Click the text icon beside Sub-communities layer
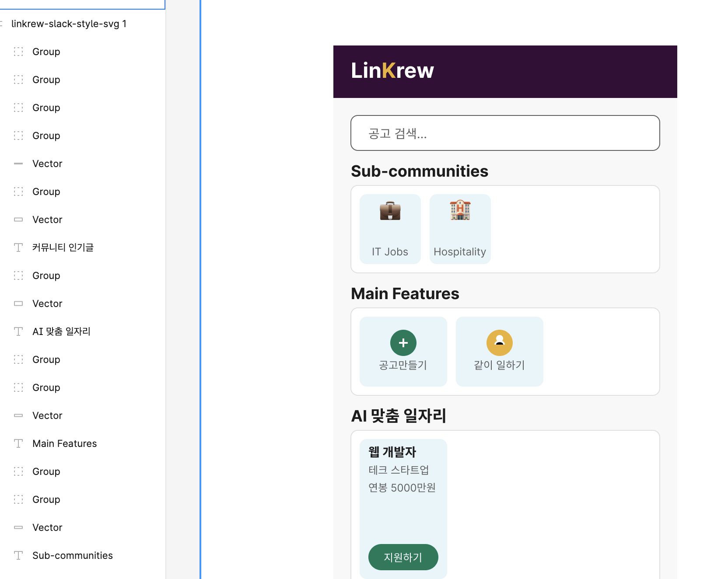The height and width of the screenshot is (579, 728). [x=18, y=555]
